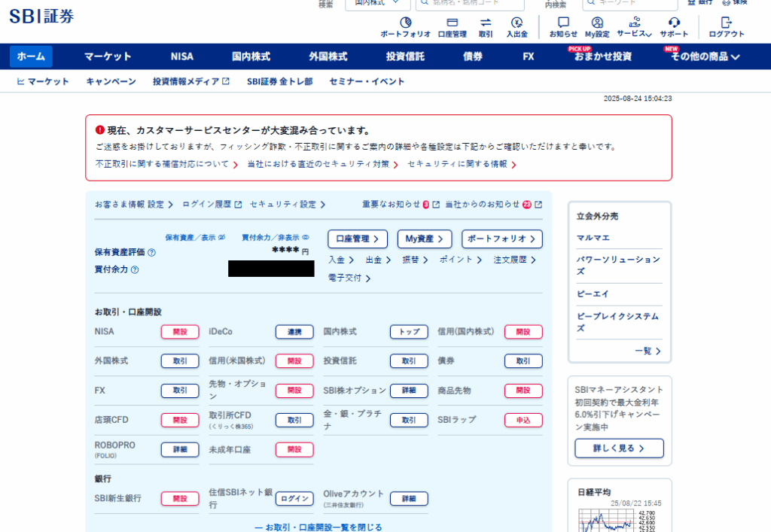Open My設定 user icon
This screenshot has height=532, width=771.
tap(597, 27)
